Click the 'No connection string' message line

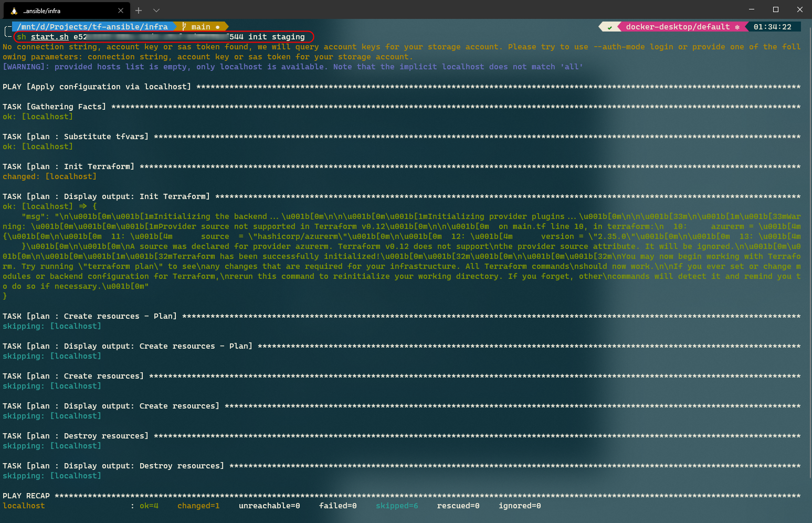[402, 51]
